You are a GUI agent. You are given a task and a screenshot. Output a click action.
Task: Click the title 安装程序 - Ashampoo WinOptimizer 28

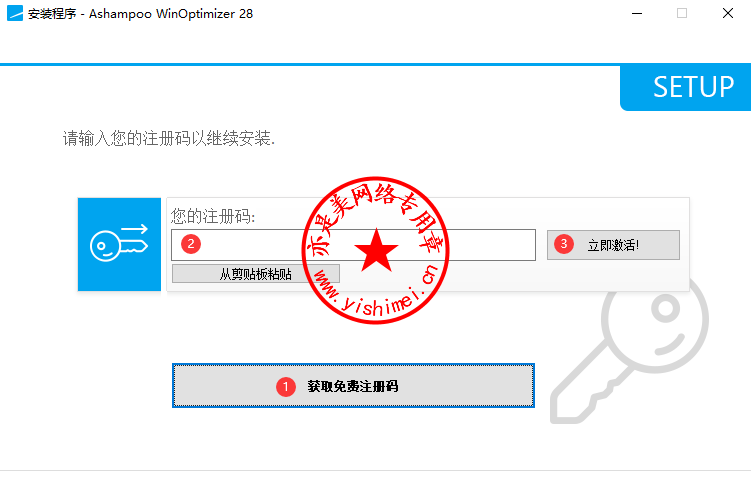(140, 14)
